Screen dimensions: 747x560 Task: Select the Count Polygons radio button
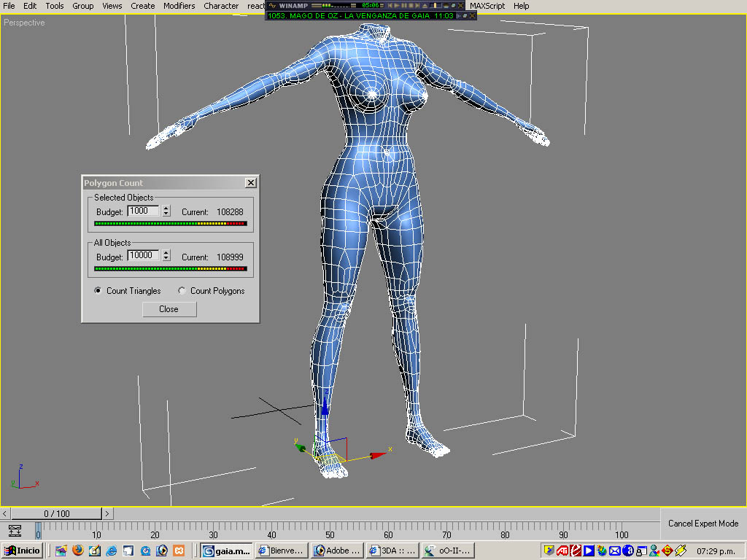[x=182, y=290]
